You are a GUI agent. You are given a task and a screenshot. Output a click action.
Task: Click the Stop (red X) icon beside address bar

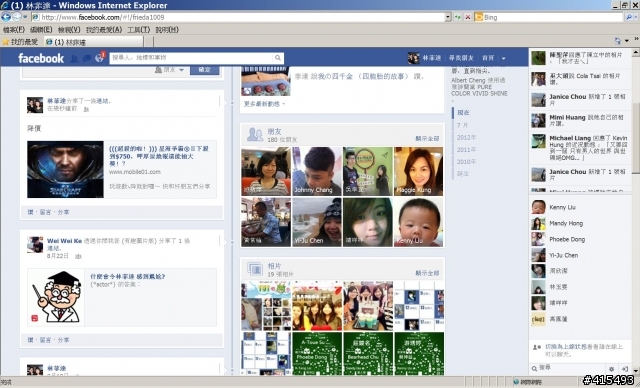point(468,17)
